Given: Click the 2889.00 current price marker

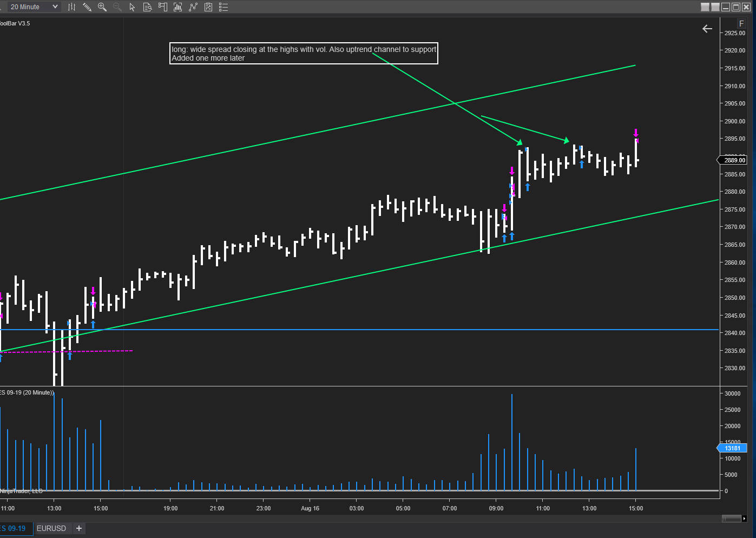Looking at the screenshot, I should (x=733, y=160).
